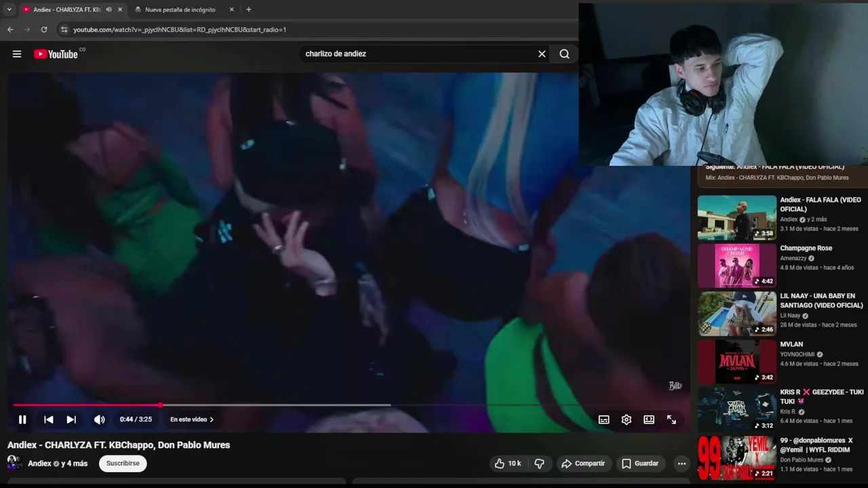
Task: Open the MVLAN video thumbnail
Action: pyautogui.click(x=737, y=363)
